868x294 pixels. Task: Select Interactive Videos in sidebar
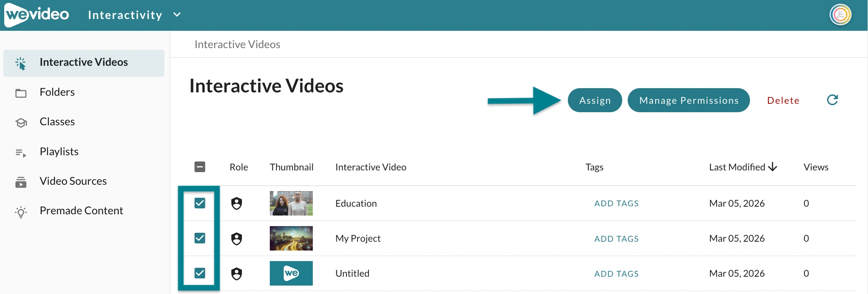[x=84, y=63]
